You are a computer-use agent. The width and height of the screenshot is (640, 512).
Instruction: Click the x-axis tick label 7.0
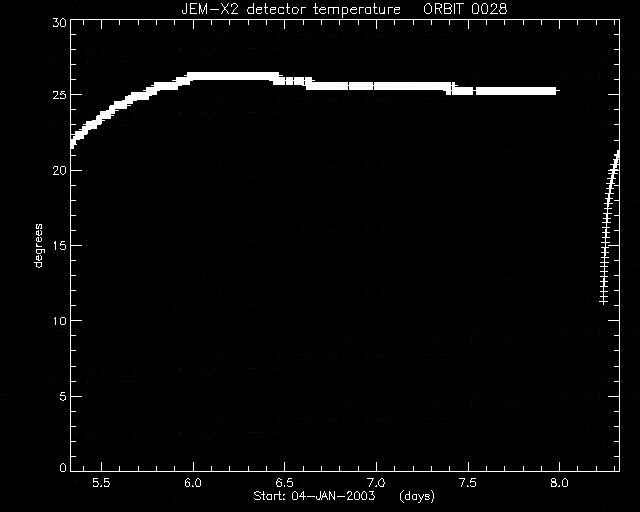coord(376,483)
